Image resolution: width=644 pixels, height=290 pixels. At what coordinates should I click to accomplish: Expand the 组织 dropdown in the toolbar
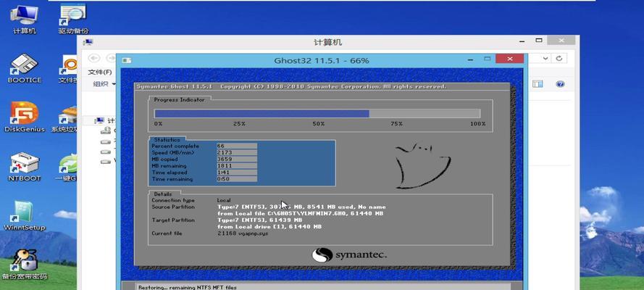(x=104, y=84)
